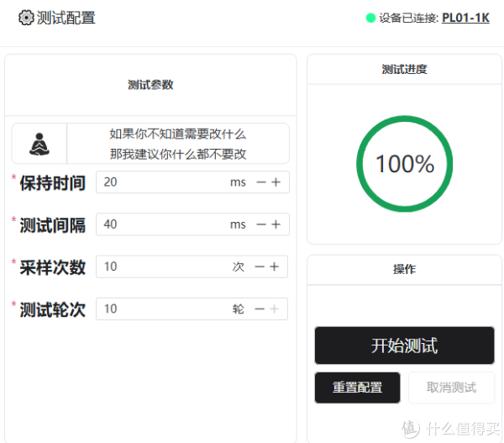Decrease 测试间隔 using the minus icon
The width and height of the screenshot is (504, 443).
point(261,224)
